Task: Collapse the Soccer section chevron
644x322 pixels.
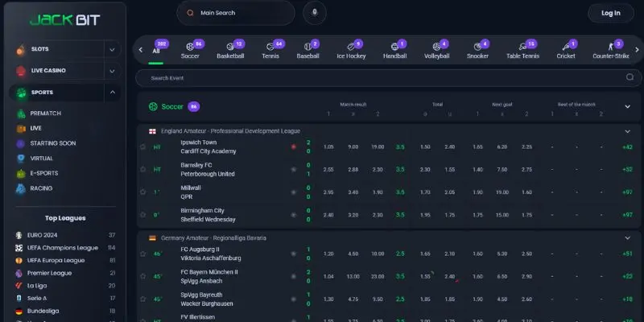Action: click(x=627, y=107)
